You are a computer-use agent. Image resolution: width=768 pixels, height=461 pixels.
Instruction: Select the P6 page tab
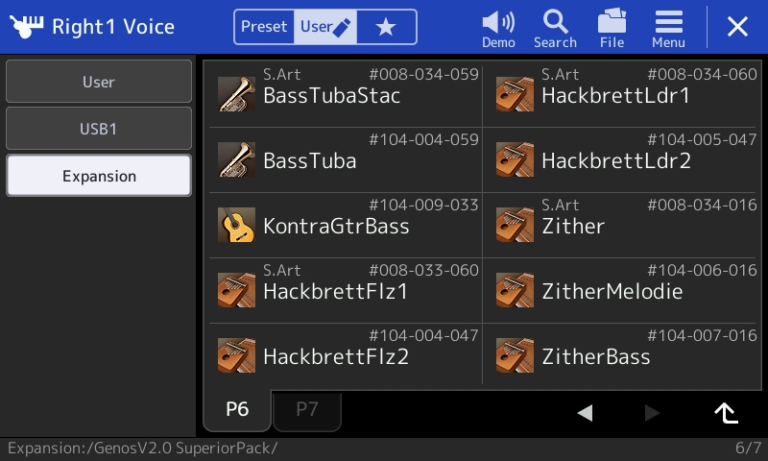coord(237,411)
